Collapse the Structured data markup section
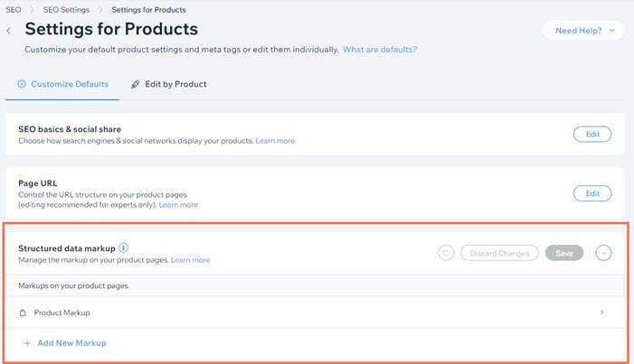 603,253
